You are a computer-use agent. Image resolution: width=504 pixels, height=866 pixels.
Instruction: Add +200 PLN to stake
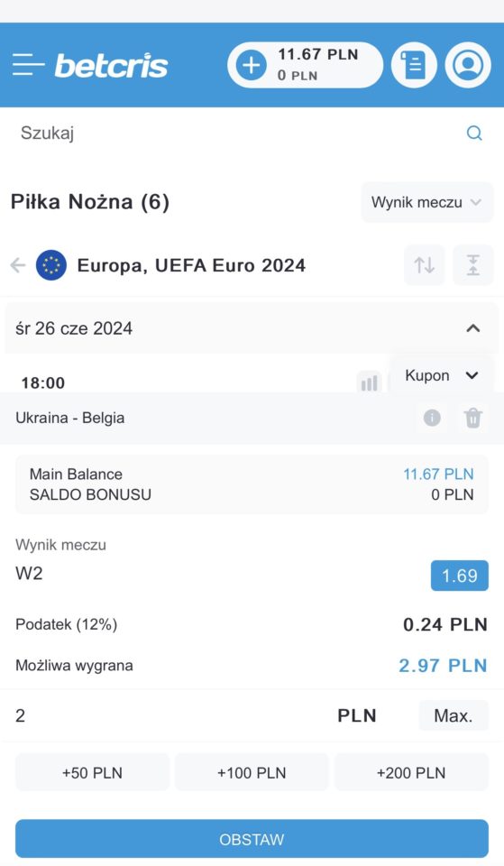coord(411,773)
